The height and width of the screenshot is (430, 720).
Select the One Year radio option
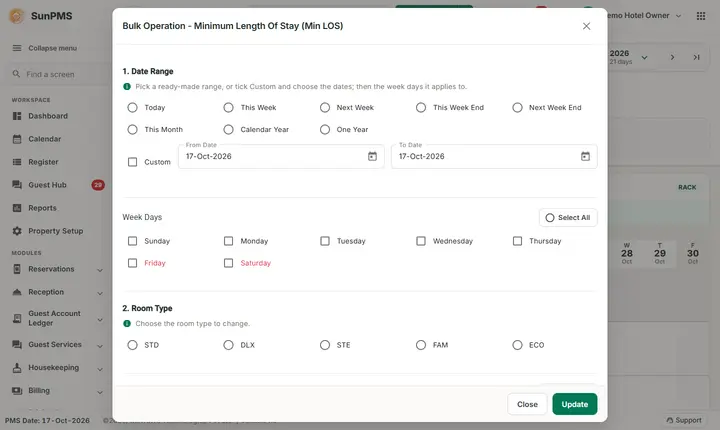point(325,130)
